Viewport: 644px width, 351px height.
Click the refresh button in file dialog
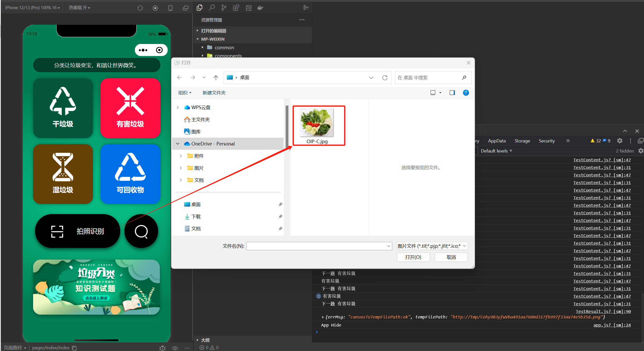pos(385,78)
